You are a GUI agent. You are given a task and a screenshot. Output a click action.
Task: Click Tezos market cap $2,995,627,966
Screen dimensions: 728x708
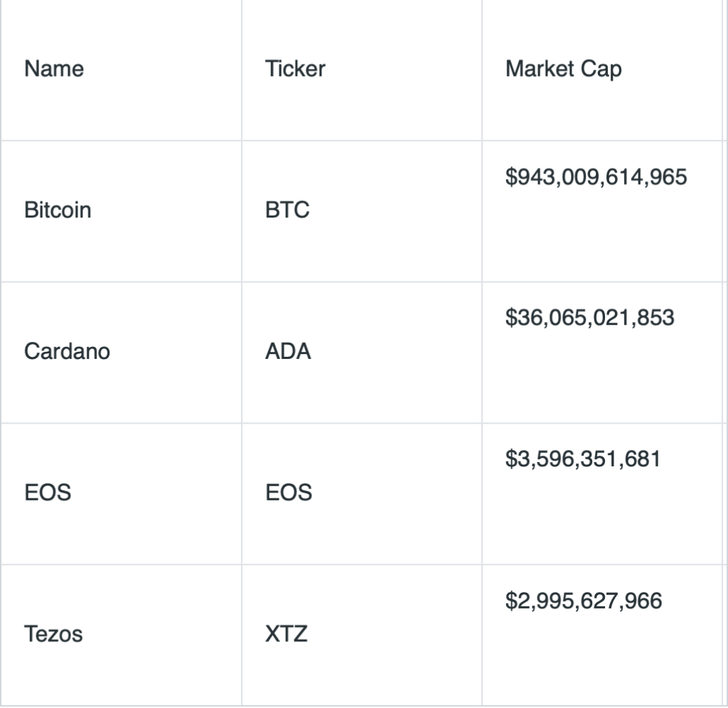point(584,601)
